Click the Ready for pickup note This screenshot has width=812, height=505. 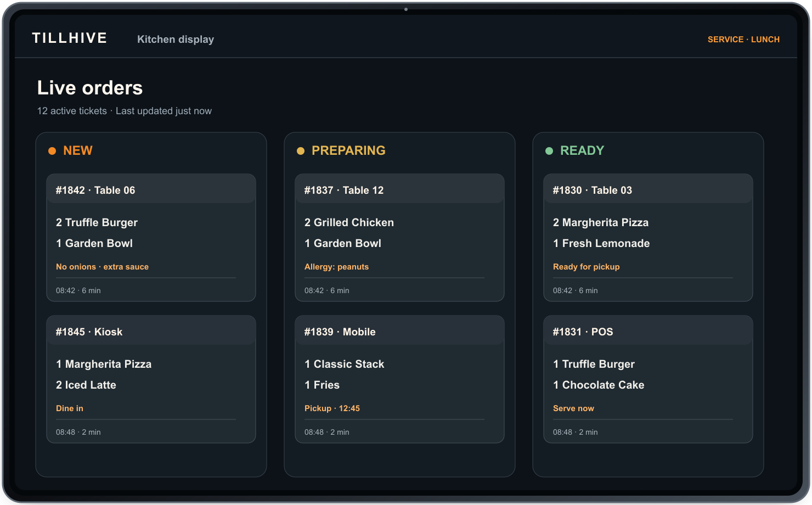tap(587, 267)
